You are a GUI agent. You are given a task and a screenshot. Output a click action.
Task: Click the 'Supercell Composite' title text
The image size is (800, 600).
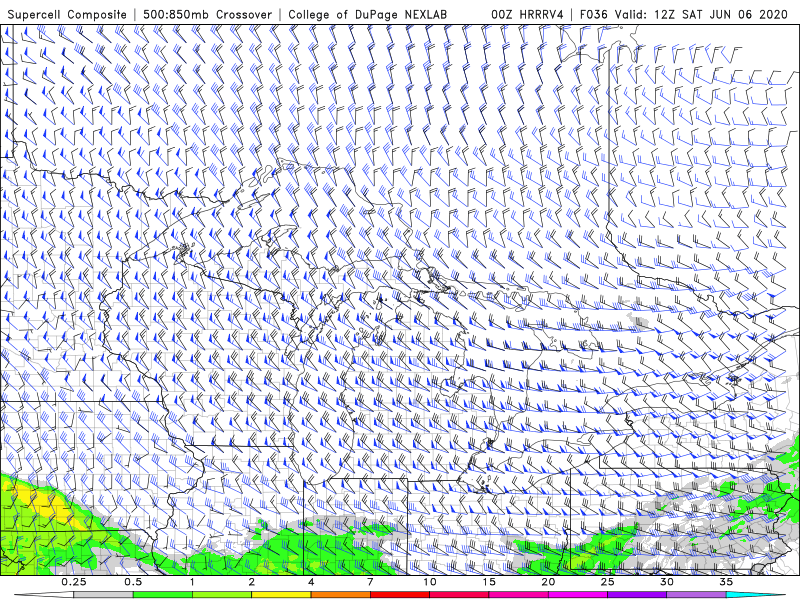pyautogui.click(x=67, y=14)
